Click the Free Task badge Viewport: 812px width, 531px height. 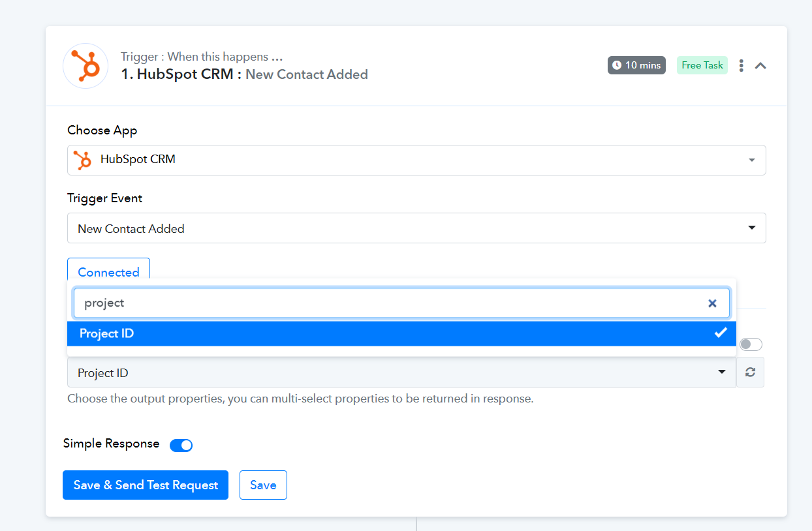702,65
